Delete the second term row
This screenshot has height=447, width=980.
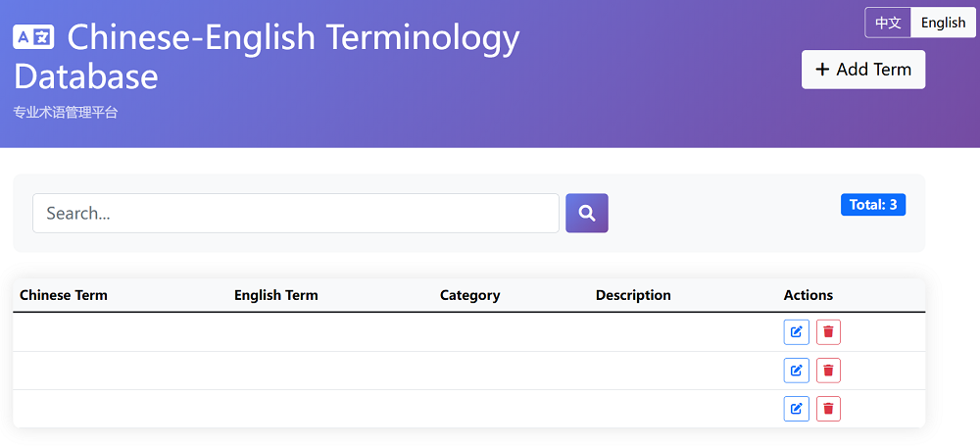click(x=828, y=371)
